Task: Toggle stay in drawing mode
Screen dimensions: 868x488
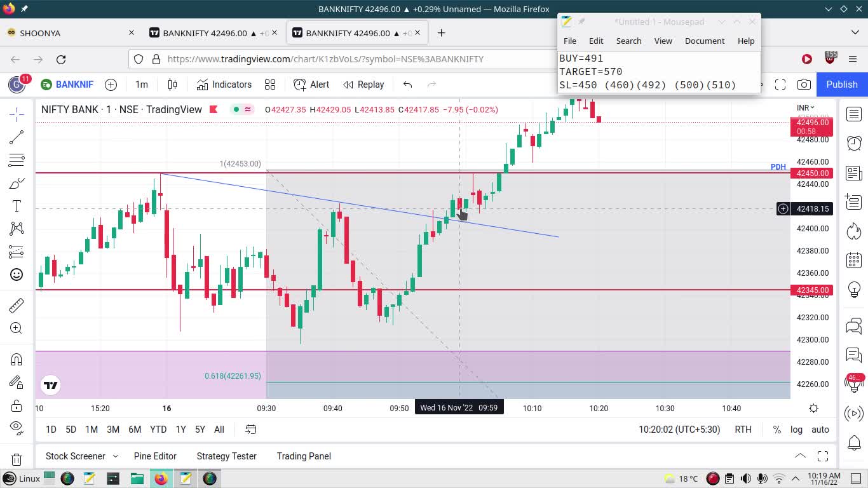Action: coord(17,383)
